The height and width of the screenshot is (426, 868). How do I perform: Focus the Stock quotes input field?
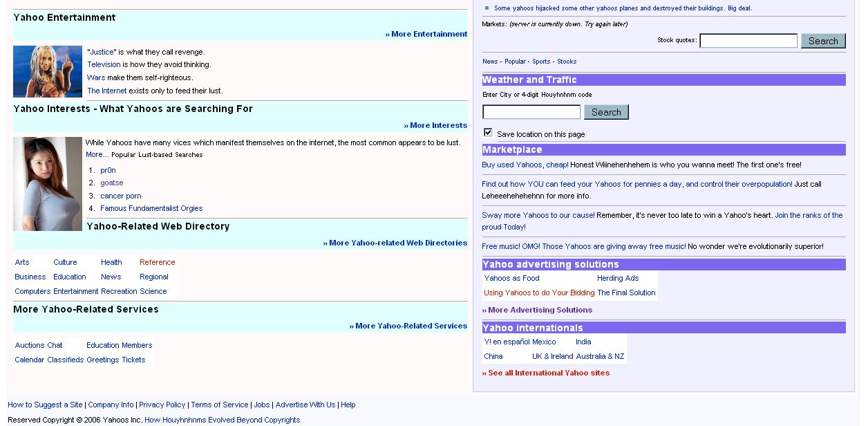click(x=748, y=41)
